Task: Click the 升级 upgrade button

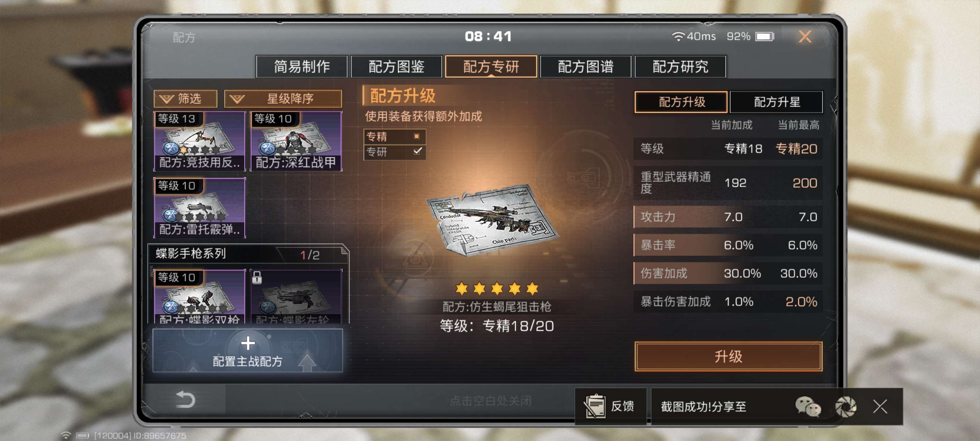Action: [728, 356]
